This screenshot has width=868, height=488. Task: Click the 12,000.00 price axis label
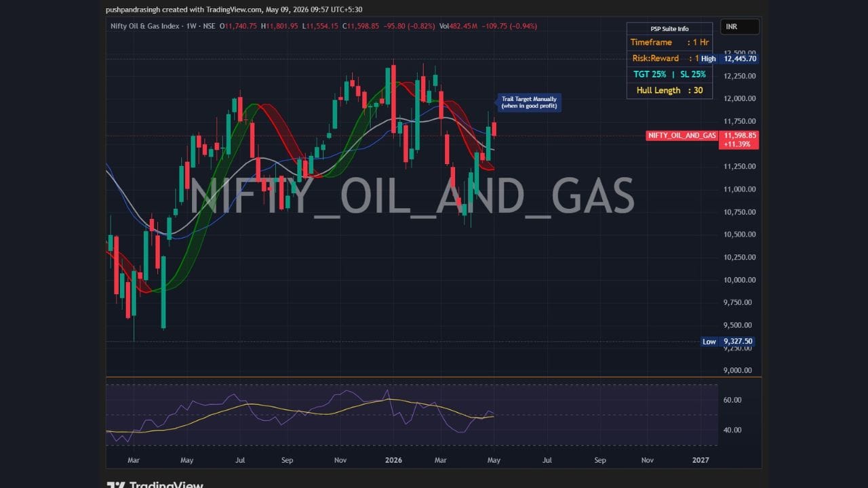(x=740, y=98)
